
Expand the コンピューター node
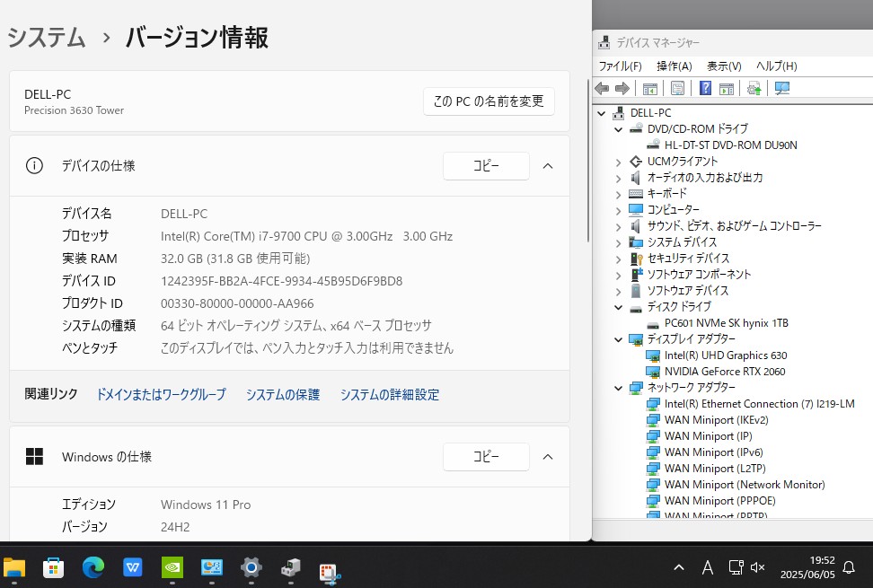point(619,211)
